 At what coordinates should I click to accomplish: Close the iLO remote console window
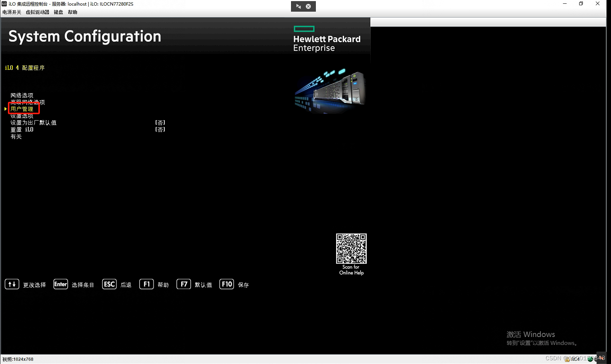[x=598, y=4]
